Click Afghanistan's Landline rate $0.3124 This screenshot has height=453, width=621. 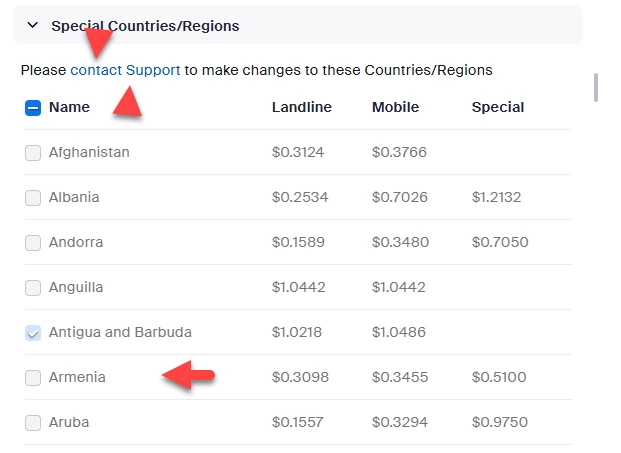298,153
